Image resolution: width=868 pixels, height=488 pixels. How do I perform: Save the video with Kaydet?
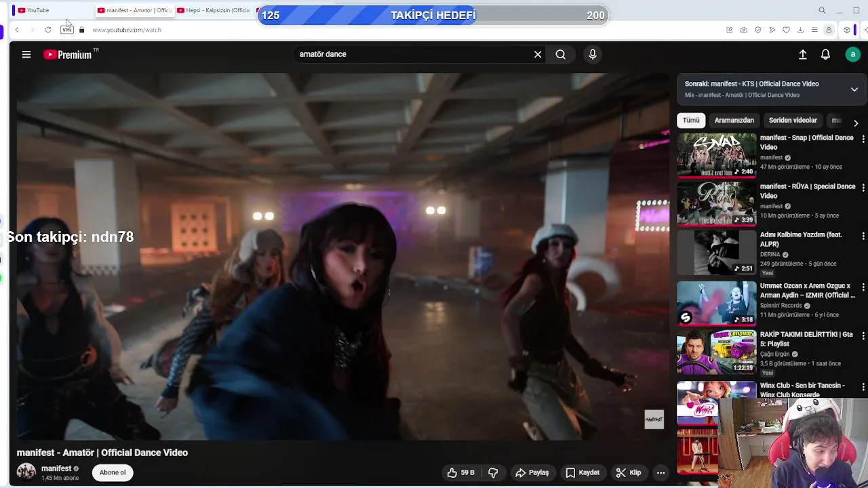point(583,472)
